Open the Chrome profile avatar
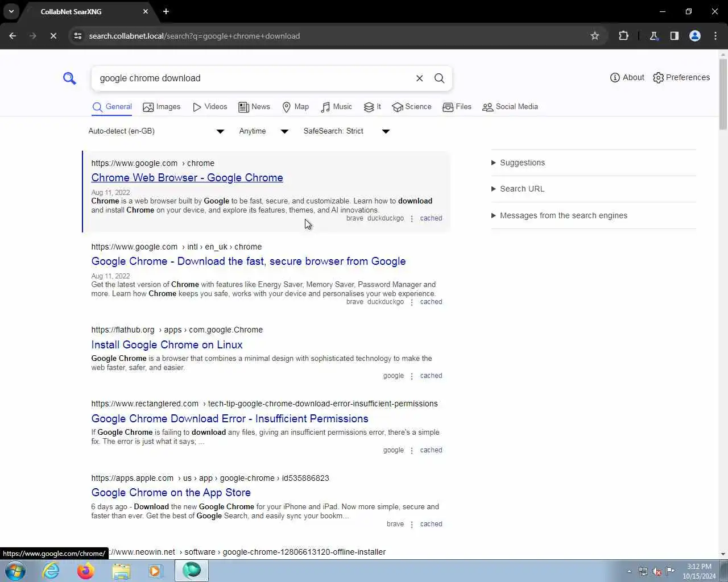 [x=695, y=36]
